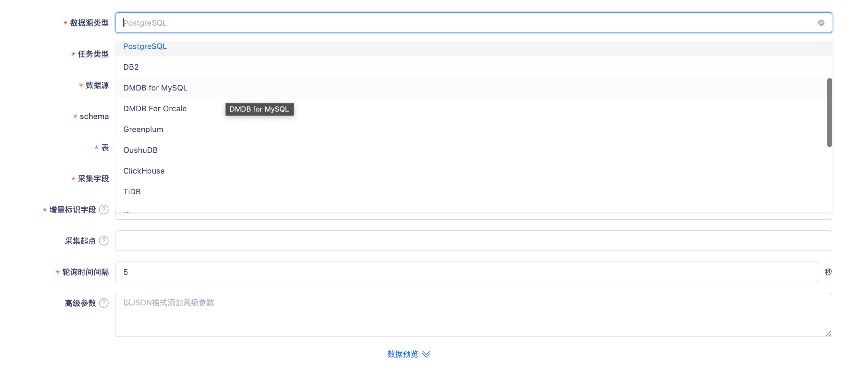Screen dimensions: 868x377
Task: Click the textarea resize handle corner
Action: pyautogui.click(x=828, y=333)
